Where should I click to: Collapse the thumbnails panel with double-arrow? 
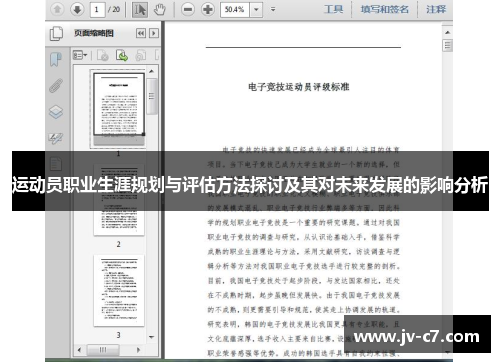click(x=141, y=33)
